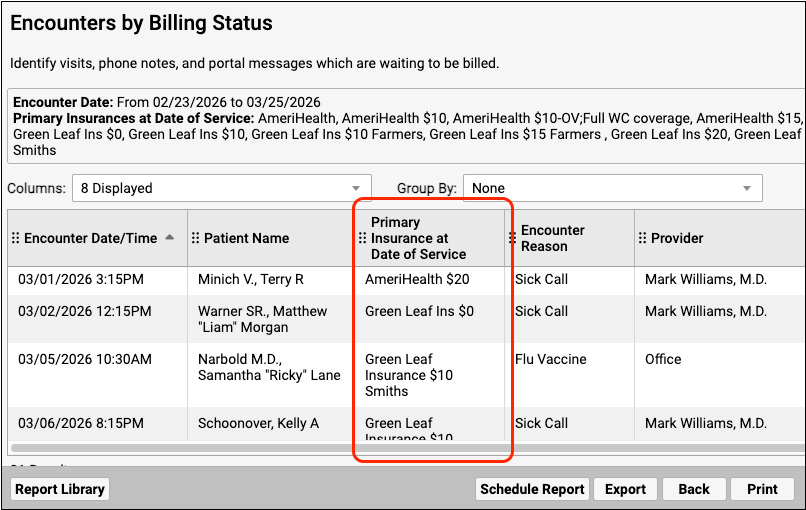Click drag handle on Encounter Date/Time column

point(15,238)
